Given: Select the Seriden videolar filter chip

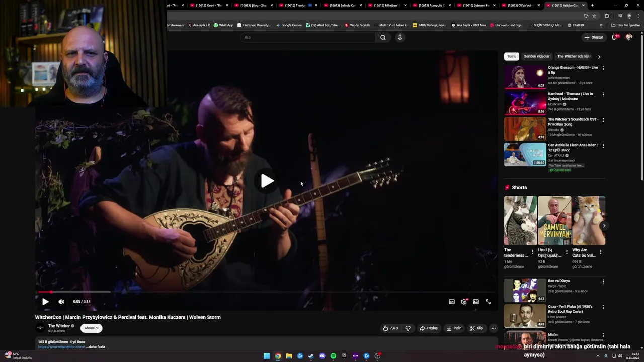Looking at the screenshot, I should 537,56.
